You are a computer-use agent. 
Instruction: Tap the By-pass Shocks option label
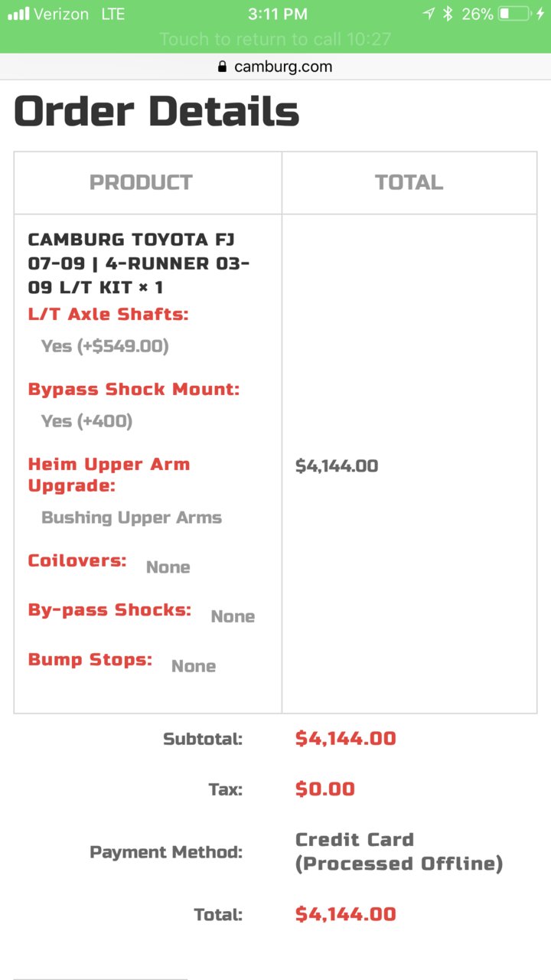click(x=109, y=610)
